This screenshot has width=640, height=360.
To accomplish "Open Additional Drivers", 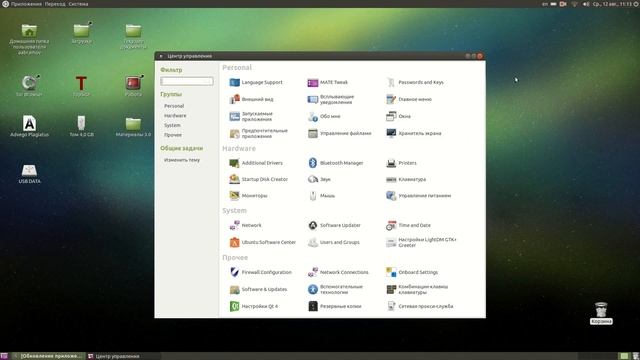I will click(x=256, y=163).
